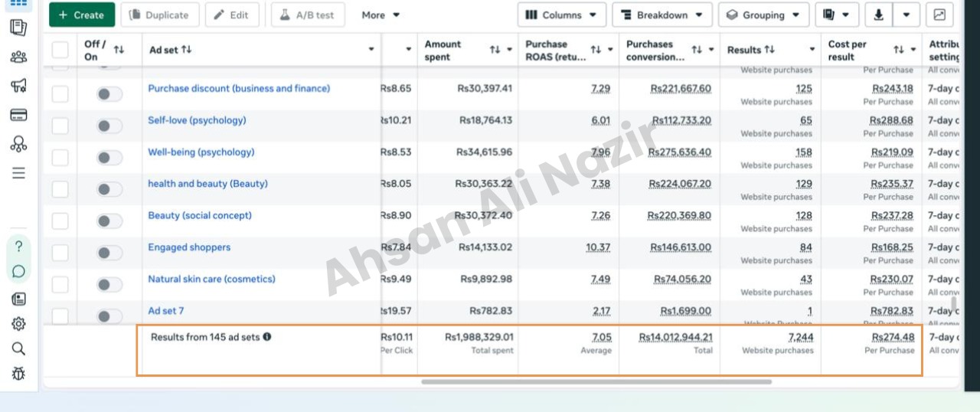The image size is (980, 412).
Task: Open the Ad set 7 link
Action: point(165,311)
